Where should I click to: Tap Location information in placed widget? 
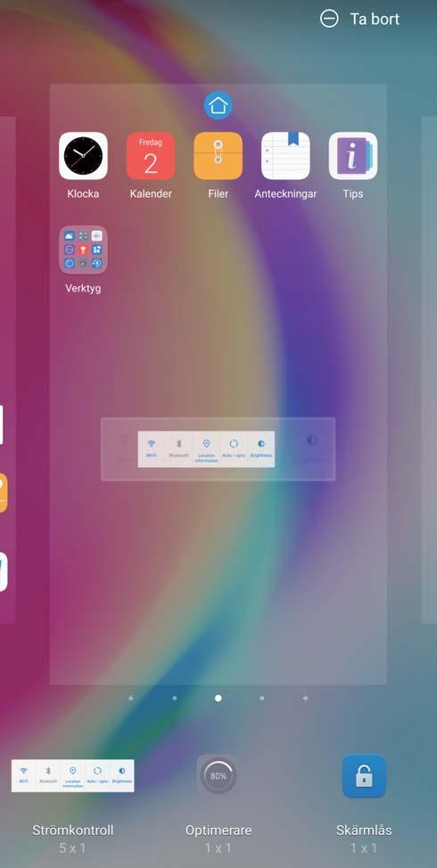point(206,449)
